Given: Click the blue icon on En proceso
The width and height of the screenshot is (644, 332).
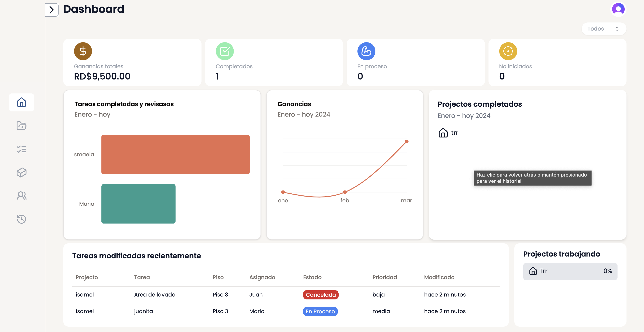Looking at the screenshot, I should click(366, 51).
